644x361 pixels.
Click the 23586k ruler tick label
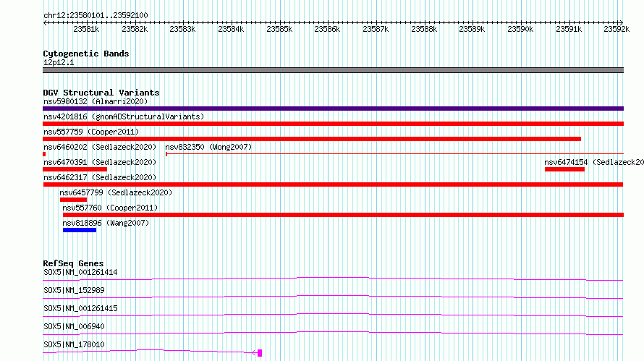327,29
